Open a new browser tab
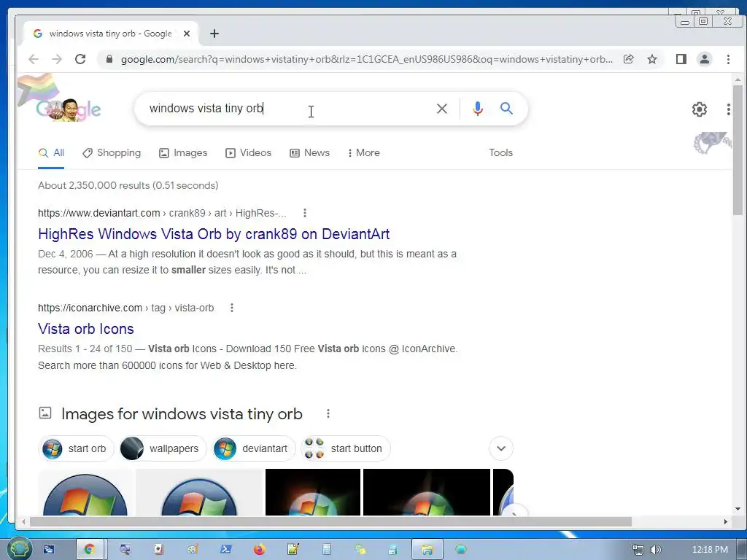747x560 pixels. 214,34
